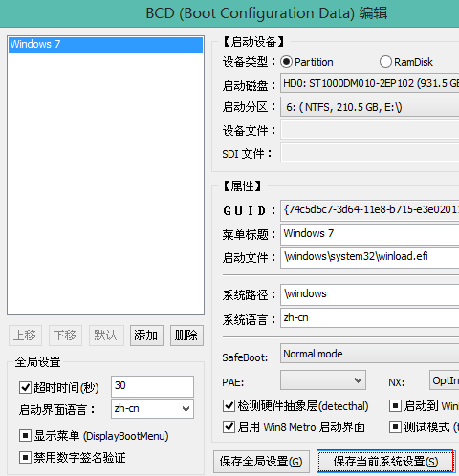Click the 默认 default button
459x476 pixels.
[106, 335]
